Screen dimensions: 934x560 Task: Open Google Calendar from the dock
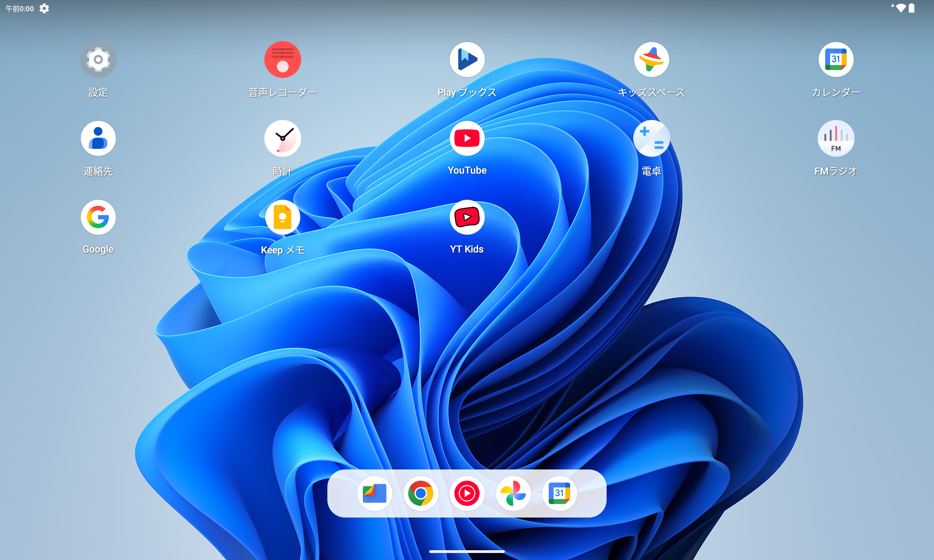coord(559,493)
